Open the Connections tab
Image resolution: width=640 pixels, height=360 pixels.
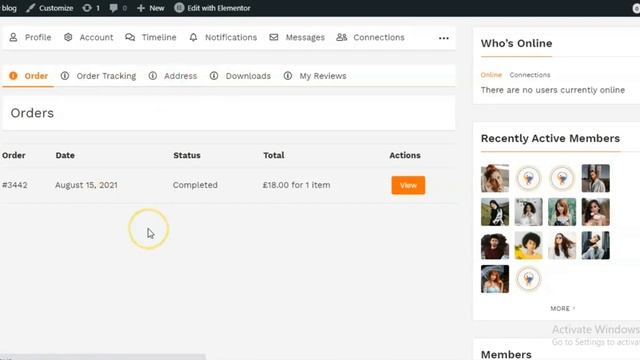(x=370, y=37)
